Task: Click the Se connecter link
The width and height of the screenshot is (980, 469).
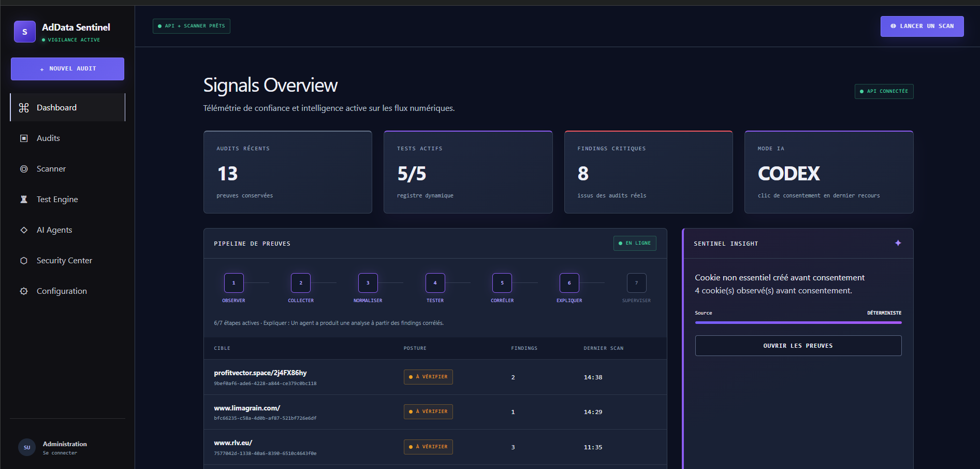Action: [x=60, y=453]
